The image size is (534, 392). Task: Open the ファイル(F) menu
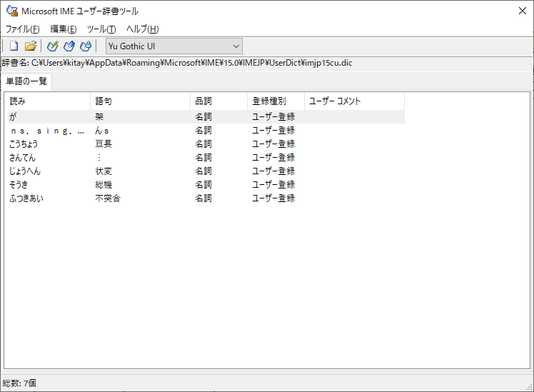pyautogui.click(x=22, y=29)
